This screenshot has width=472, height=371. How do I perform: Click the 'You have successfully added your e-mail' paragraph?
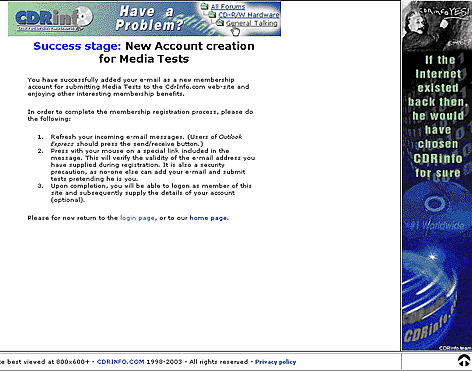138,87
